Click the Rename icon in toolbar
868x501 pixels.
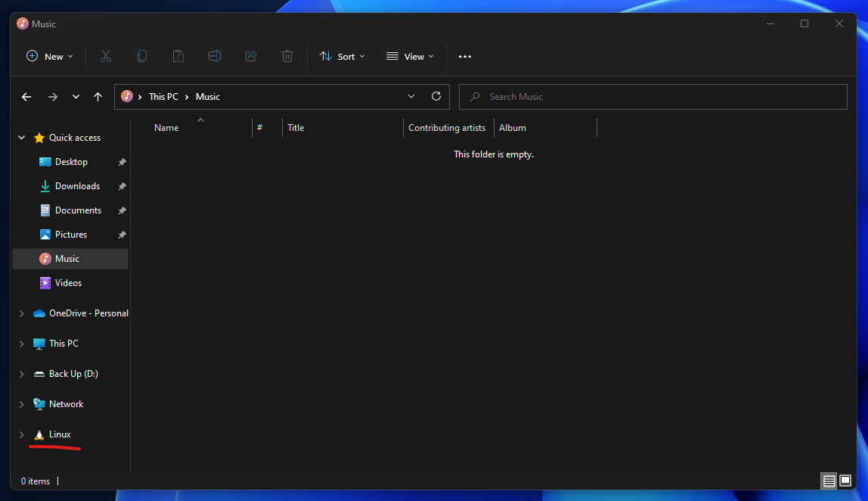(215, 56)
